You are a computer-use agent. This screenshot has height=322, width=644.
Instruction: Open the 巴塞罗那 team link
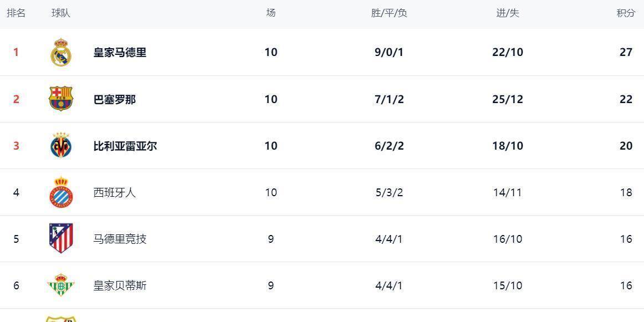pos(114,100)
